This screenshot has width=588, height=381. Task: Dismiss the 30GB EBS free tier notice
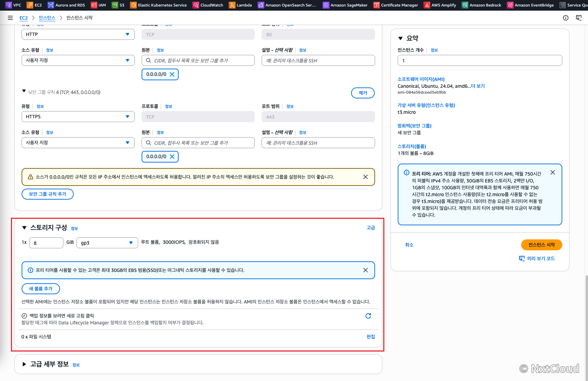point(365,270)
